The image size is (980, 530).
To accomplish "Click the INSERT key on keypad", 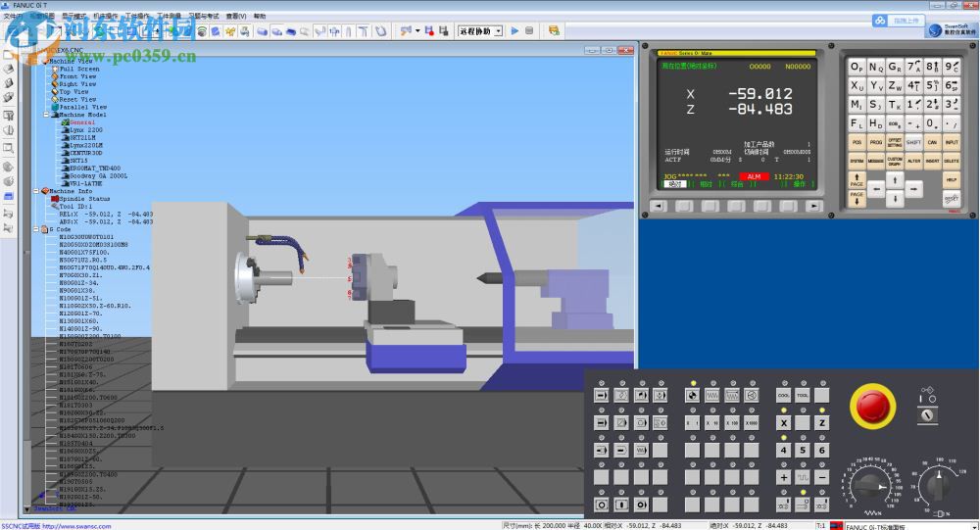I will click(932, 161).
